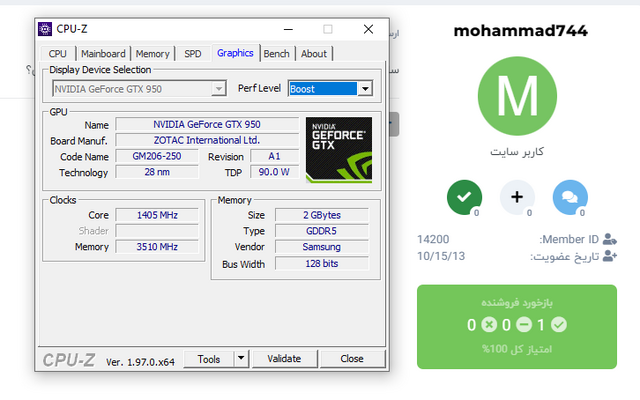
Task: Switch to the Mainboard tab
Action: tap(103, 54)
